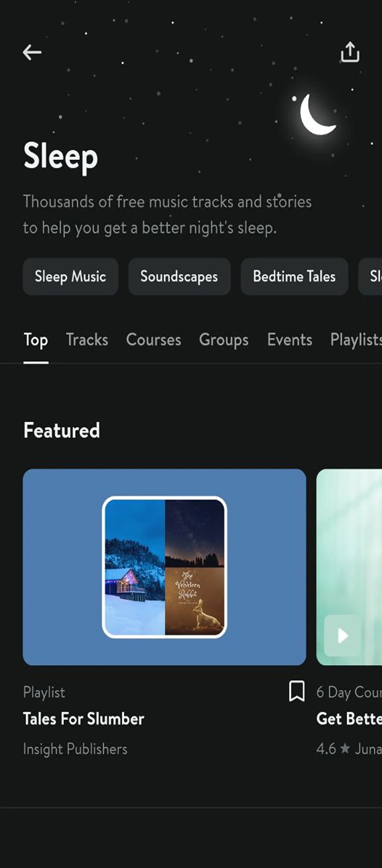Switch to the Events tab
Image resolution: width=382 pixels, height=868 pixels.
(x=290, y=340)
